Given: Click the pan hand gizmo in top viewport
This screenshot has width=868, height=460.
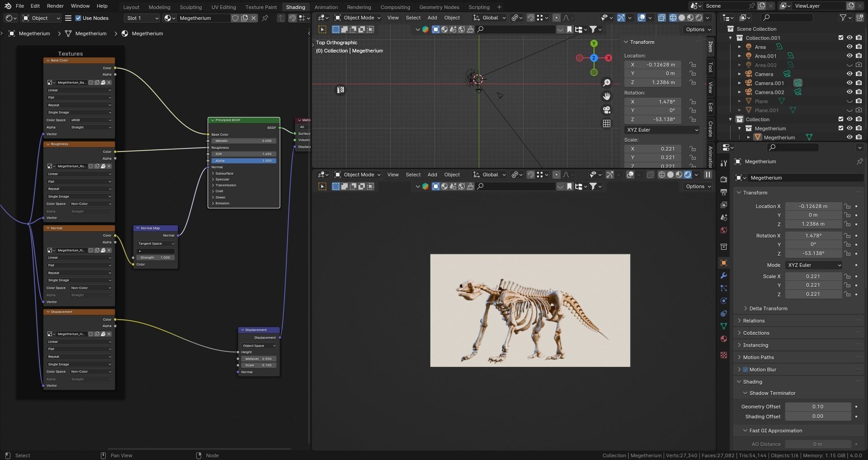Looking at the screenshot, I should pos(607,96).
